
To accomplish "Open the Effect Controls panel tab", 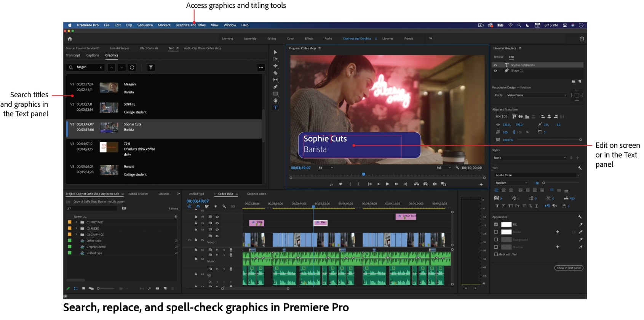I will pos(149,48).
